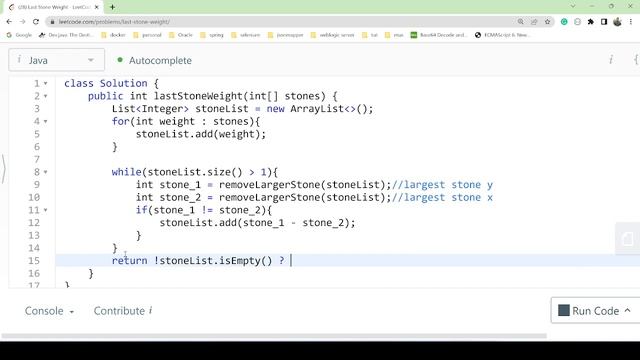Expand the Run Code chevron
Viewport: 640px width, 360px height.
[628, 311]
